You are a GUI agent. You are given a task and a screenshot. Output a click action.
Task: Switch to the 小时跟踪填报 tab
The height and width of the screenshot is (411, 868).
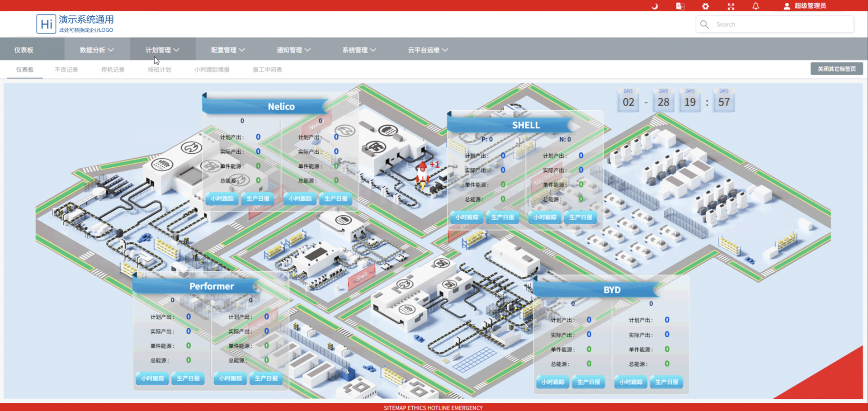[212, 70]
